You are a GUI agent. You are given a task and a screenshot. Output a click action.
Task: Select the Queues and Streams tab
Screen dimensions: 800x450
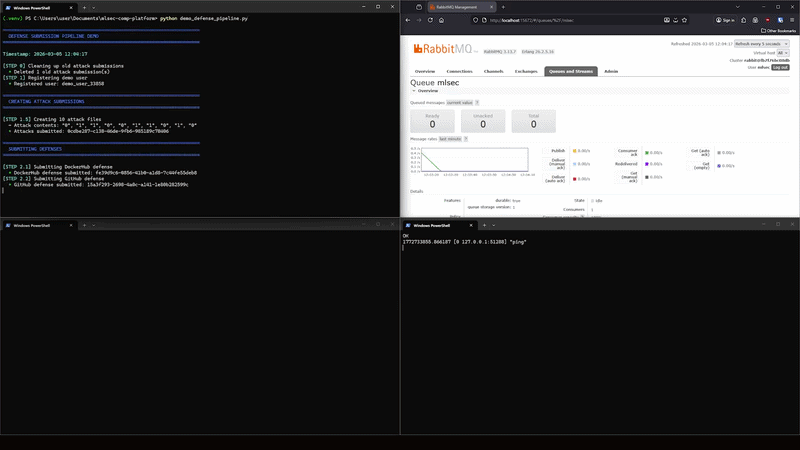(x=571, y=71)
